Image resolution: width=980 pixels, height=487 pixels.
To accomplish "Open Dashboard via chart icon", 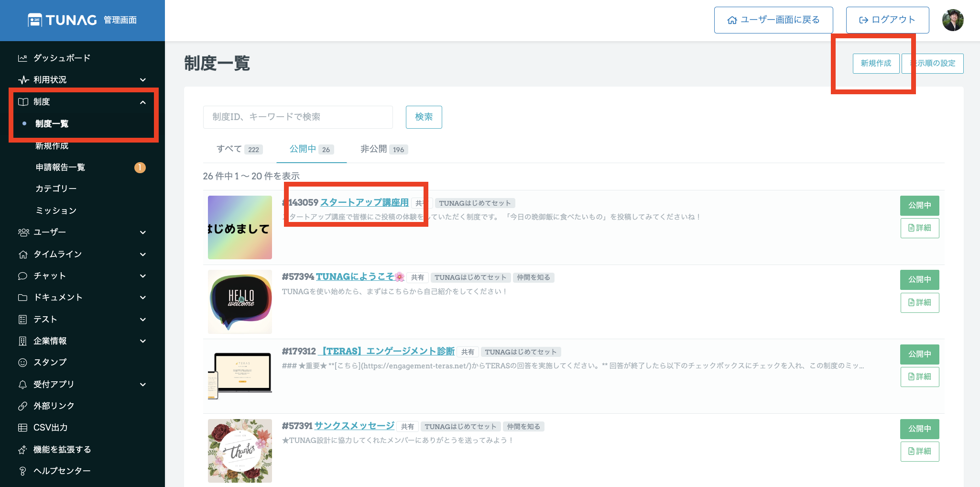I will pos(22,58).
